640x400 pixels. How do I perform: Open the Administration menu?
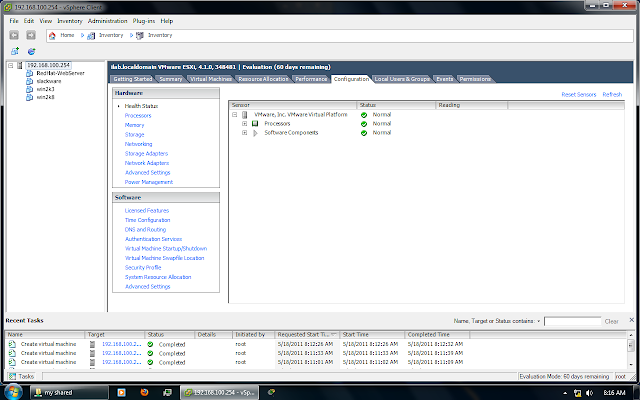[107, 21]
